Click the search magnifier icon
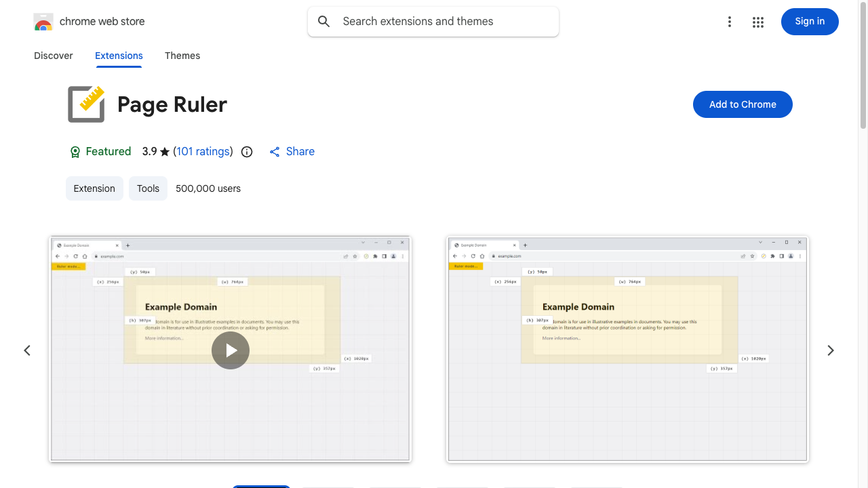 point(324,22)
